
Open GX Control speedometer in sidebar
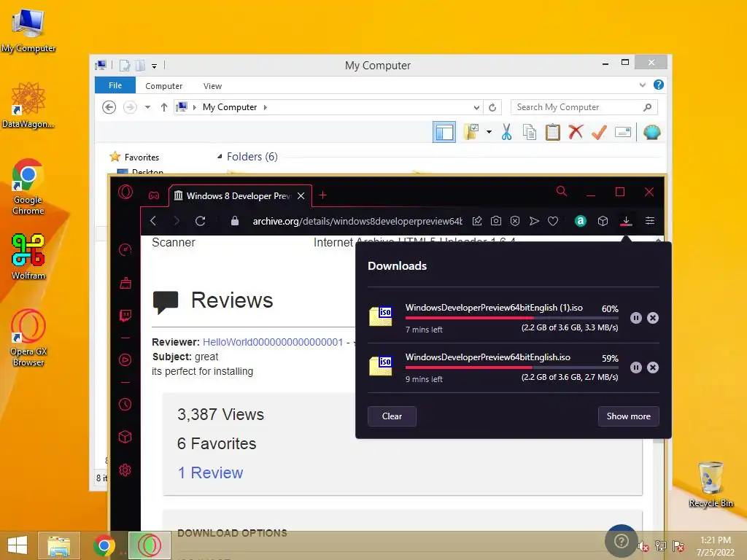125,249
